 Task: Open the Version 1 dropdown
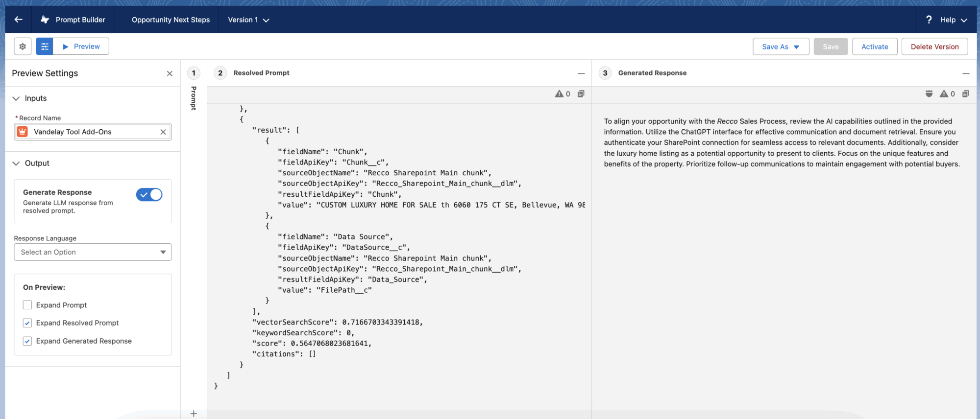click(x=248, y=20)
